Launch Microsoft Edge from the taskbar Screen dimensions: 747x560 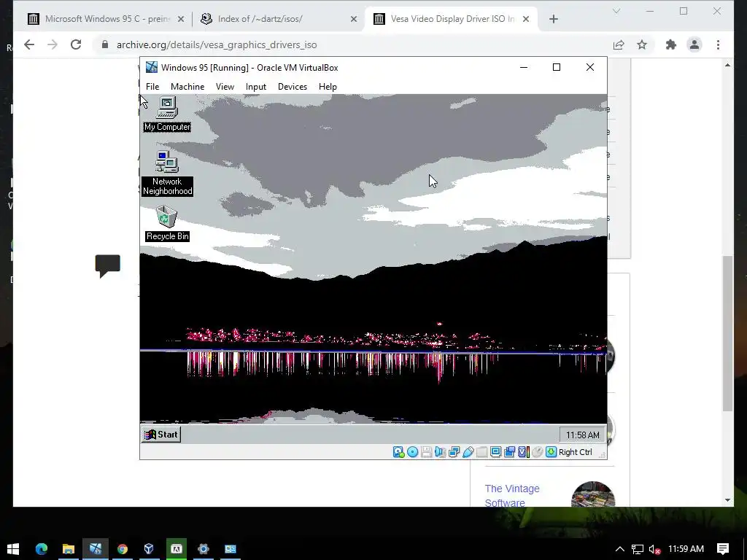point(42,549)
